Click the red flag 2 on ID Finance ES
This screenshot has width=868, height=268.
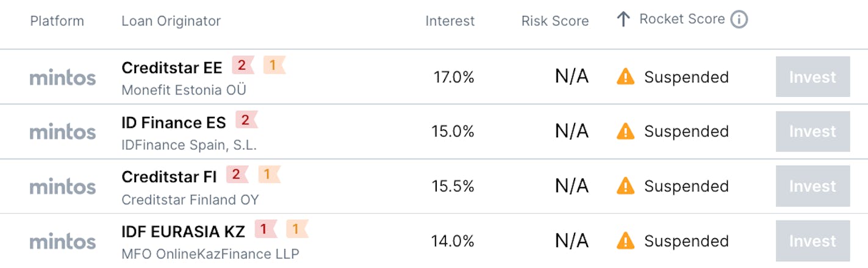[x=246, y=120]
